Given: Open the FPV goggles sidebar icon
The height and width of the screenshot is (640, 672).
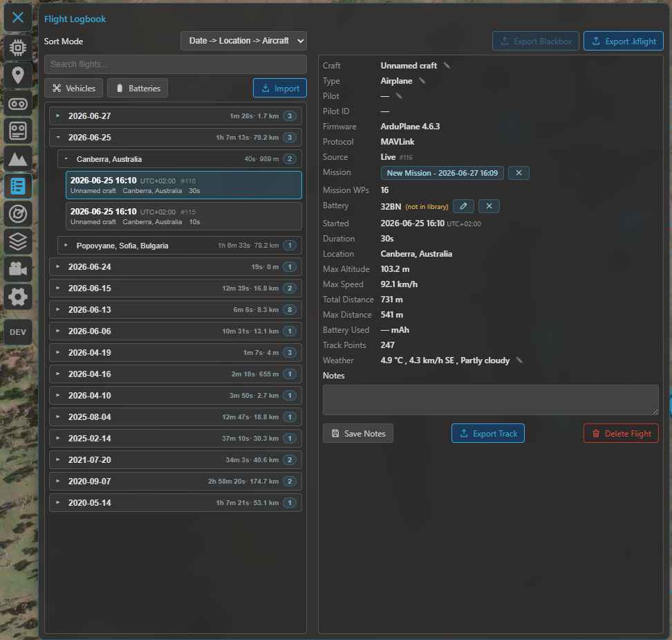Looking at the screenshot, I should [17, 103].
